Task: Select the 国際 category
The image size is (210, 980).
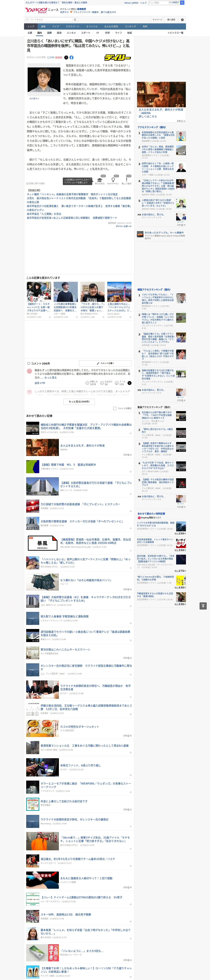Action: (49, 33)
